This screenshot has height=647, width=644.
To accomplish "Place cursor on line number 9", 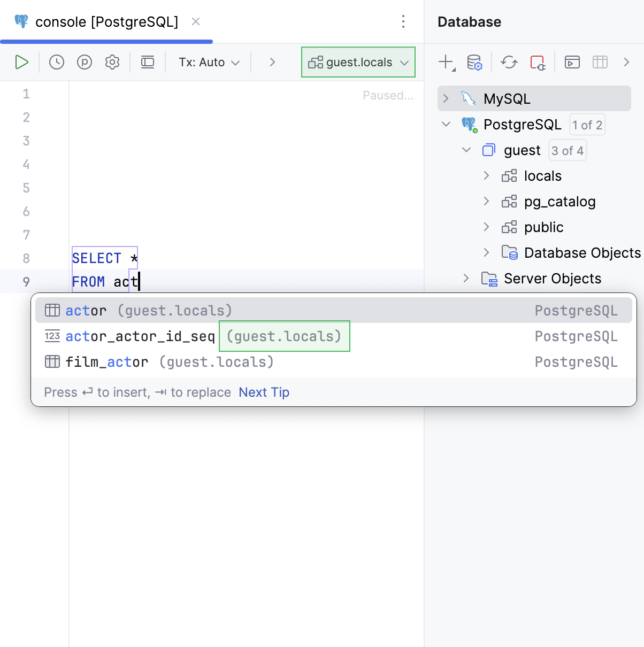I will [x=26, y=282].
